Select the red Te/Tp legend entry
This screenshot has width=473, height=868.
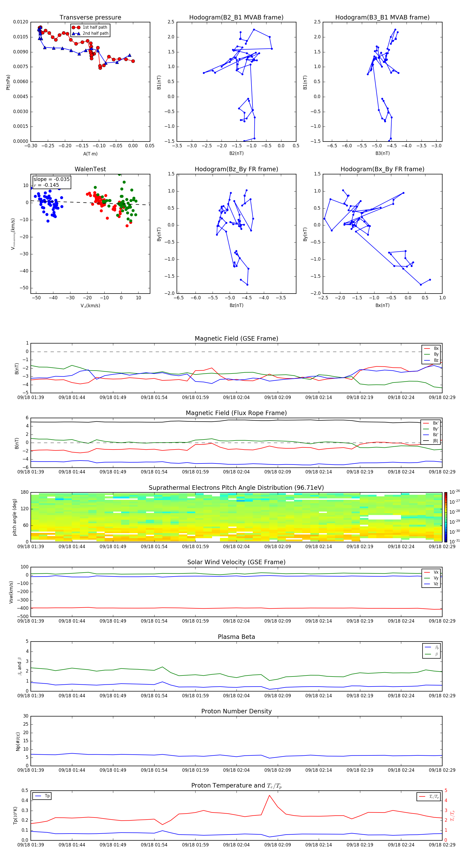tap(429, 796)
